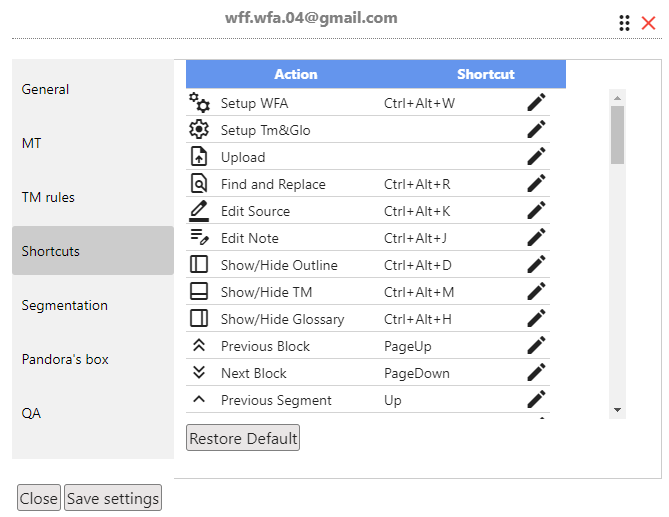This screenshot has width=669, height=517.
Task: Click pencil icon in Upload row
Action: click(x=536, y=157)
